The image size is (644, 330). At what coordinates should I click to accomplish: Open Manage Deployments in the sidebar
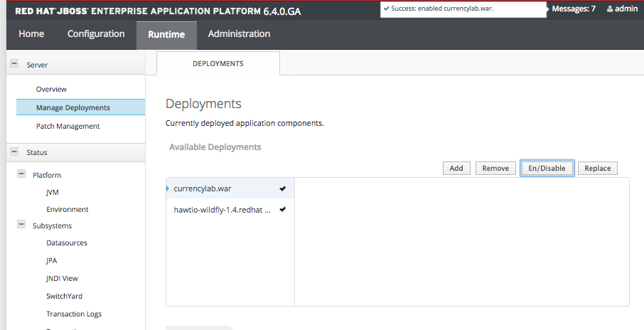pyautogui.click(x=80, y=107)
